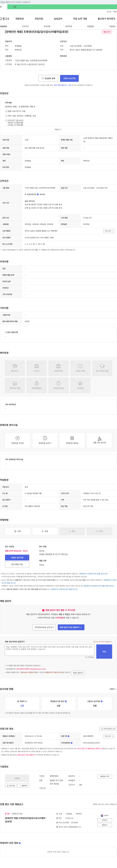Viewport: 117px width, 868px height.
Task: Jump to the 우대사항 section tab
Action: tap(47, 26)
